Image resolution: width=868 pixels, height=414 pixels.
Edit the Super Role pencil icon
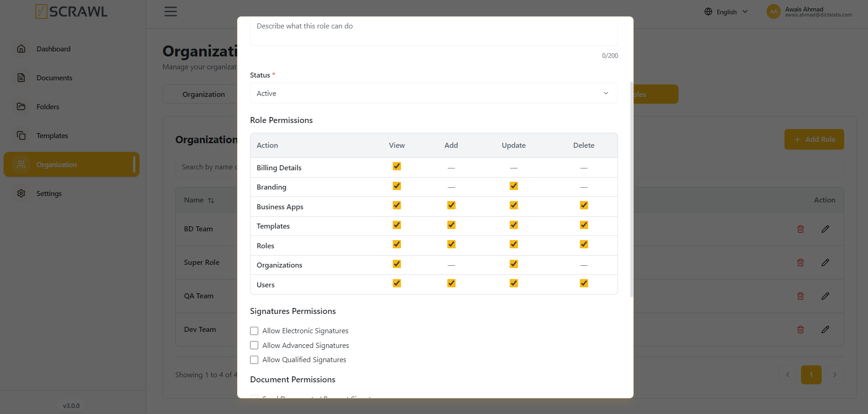[825, 263]
